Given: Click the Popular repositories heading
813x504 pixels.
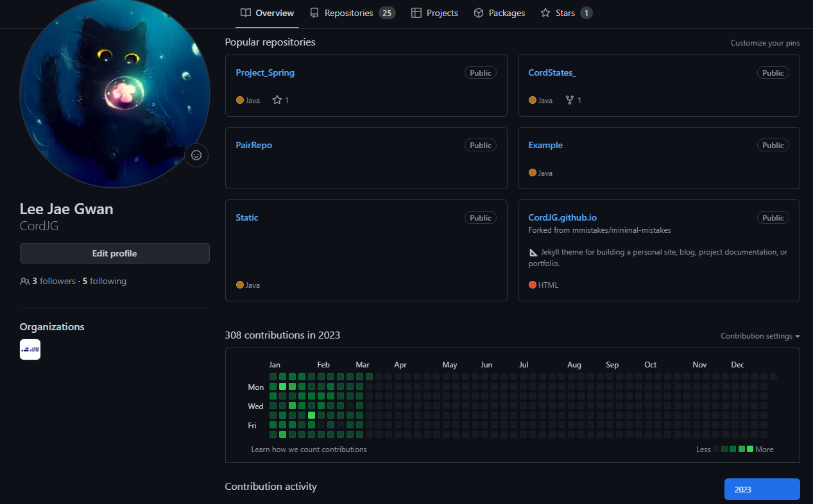Looking at the screenshot, I should click(270, 42).
